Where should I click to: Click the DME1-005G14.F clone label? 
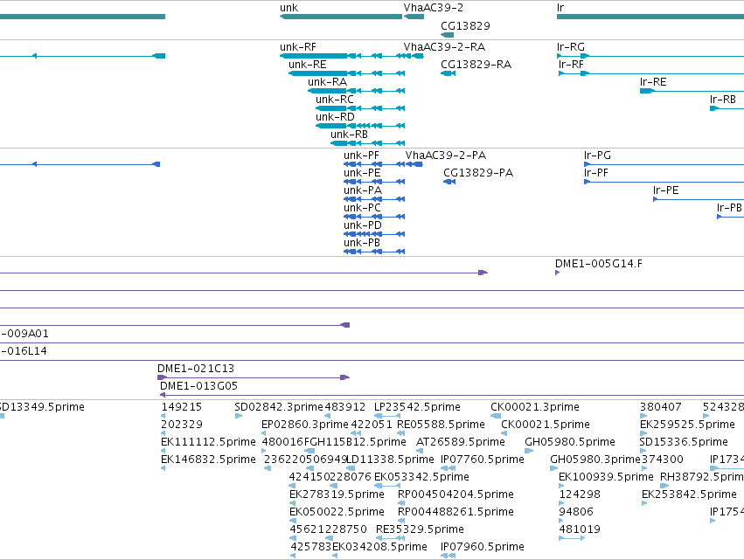[598, 264]
